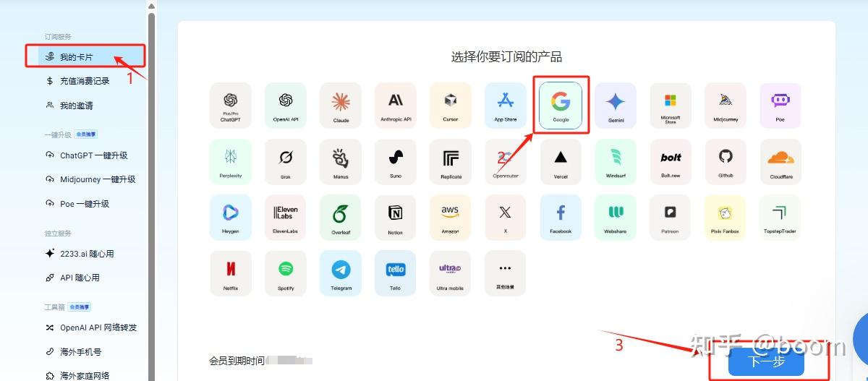Image resolution: width=868 pixels, height=381 pixels.
Task: Go to 我的邀请 sidebar item
Action: pyautogui.click(x=69, y=106)
